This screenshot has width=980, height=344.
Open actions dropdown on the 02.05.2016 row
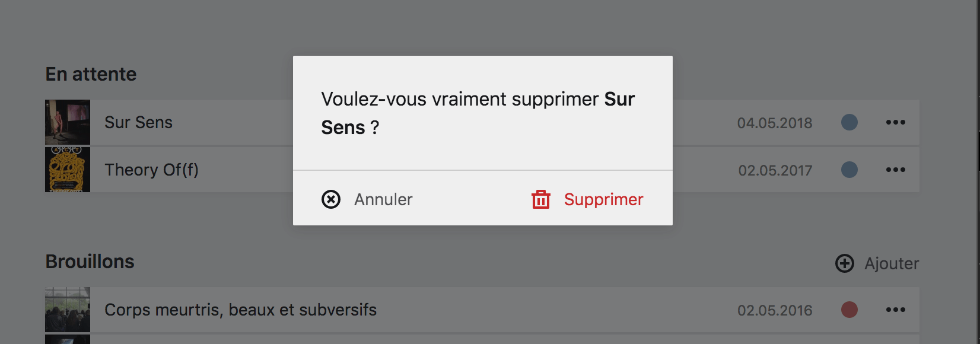(x=896, y=310)
